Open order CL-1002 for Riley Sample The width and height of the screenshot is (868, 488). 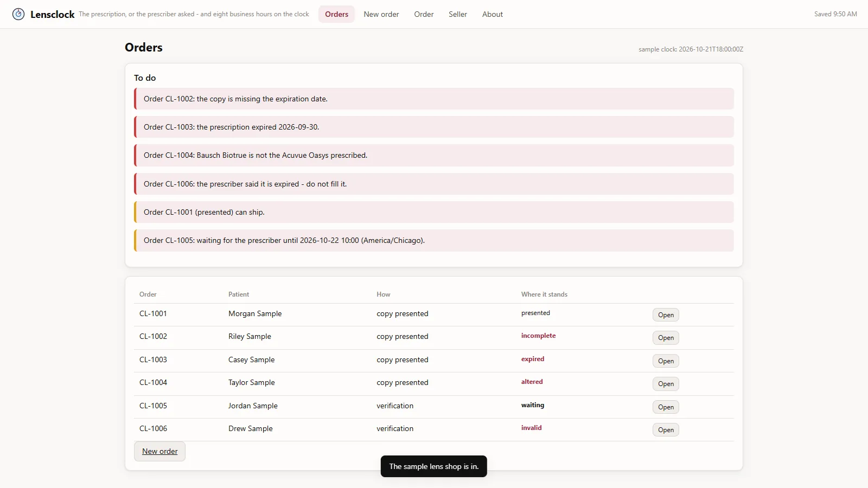point(666,338)
